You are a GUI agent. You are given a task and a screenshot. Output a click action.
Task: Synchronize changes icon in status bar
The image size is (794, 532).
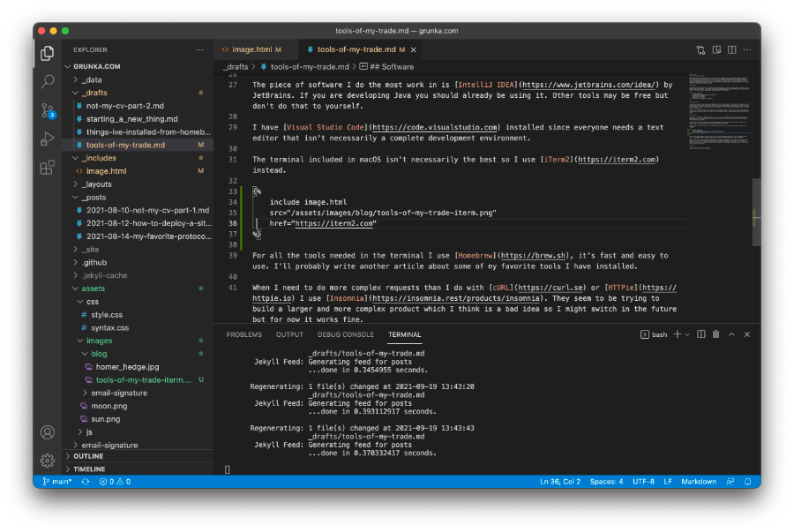86,482
